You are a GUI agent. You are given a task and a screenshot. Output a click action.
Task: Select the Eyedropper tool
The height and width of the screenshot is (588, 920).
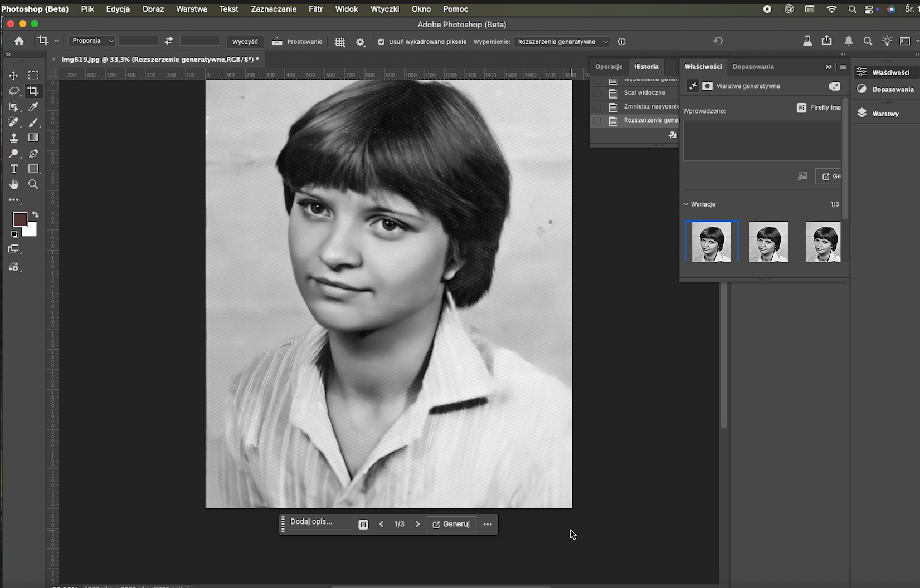pos(33,106)
